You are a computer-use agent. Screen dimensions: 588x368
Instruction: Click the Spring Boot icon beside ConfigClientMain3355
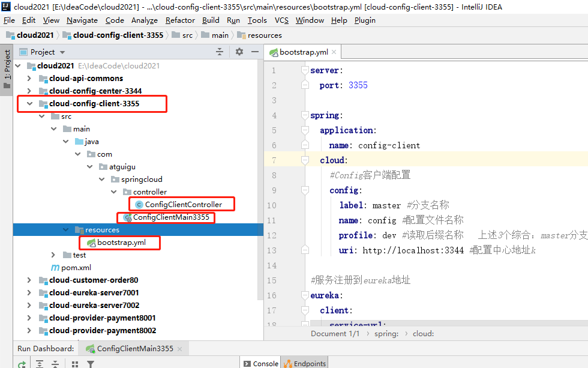(x=127, y=217)
